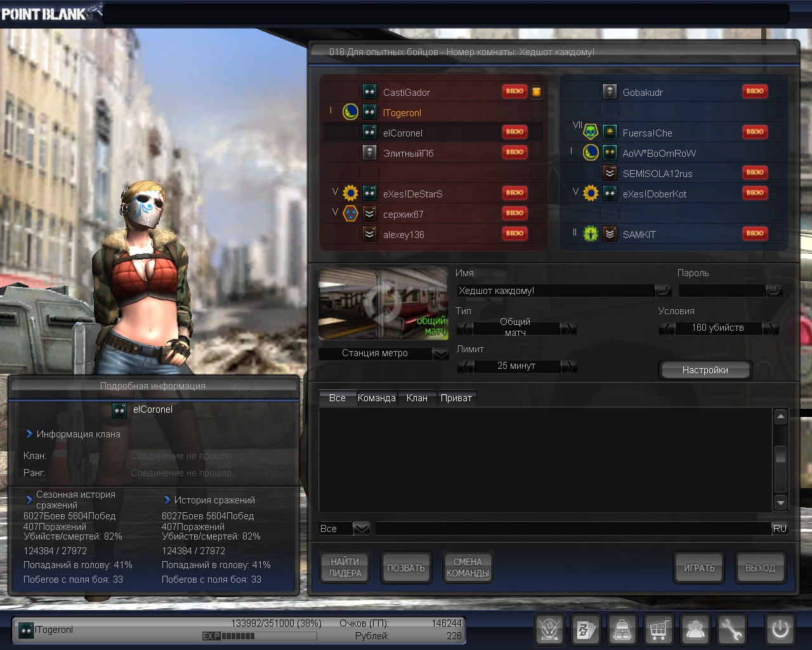Open the clan emblem menu icon

click(x=549, y=630)
